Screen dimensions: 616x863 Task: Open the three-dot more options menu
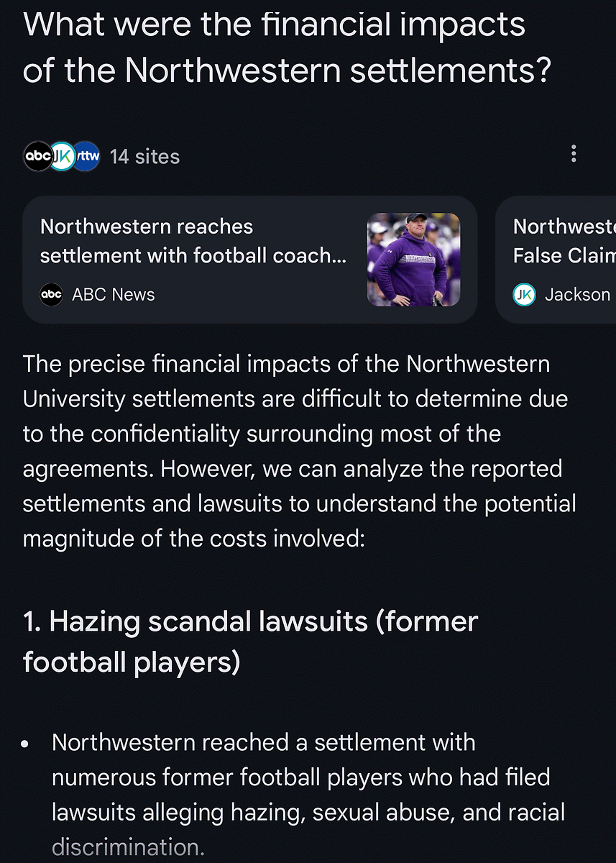click(x=573, y=154)
